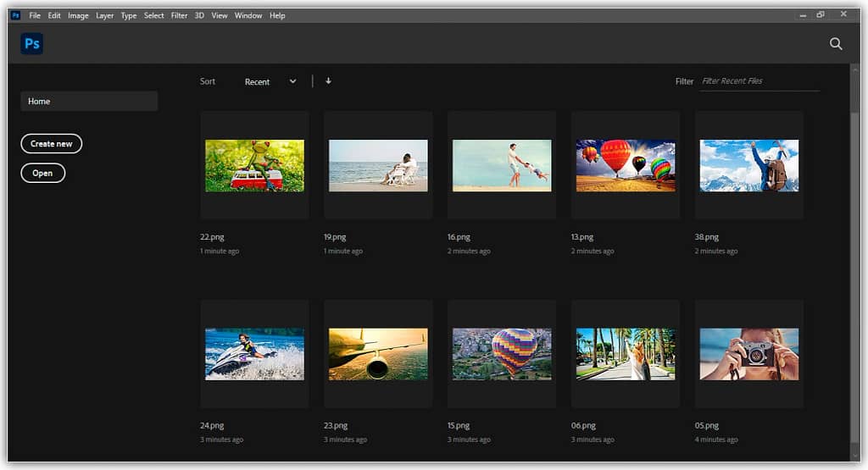This screenshot has height=470, width=868.
Task: Open the Image menu
Action: [78, 15]
